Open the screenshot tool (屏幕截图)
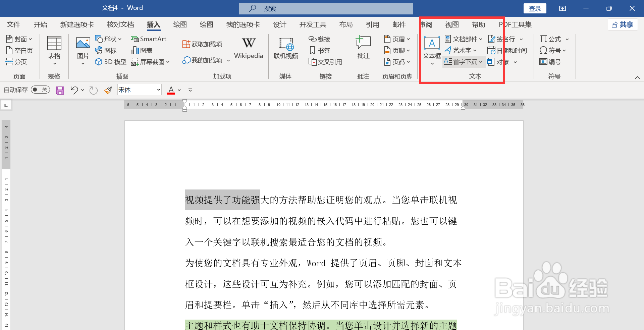Viewport: 644px width, 330px height. tap(150, 62)
